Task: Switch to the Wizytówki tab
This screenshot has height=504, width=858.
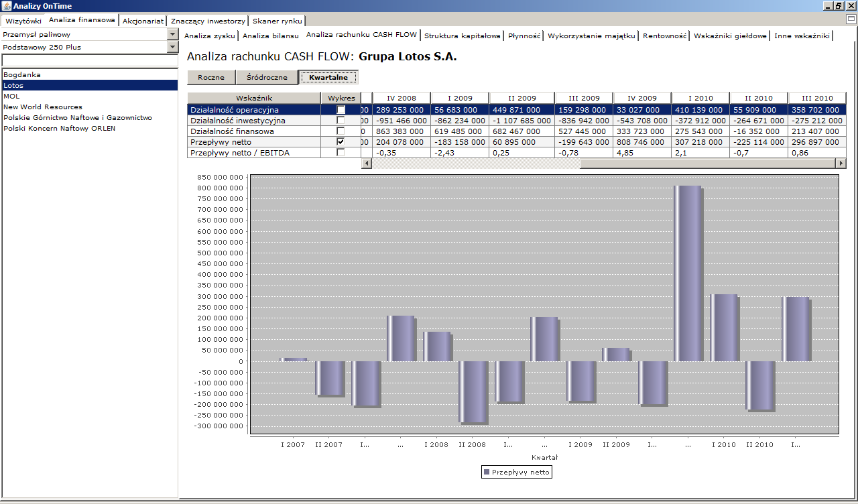Action: [x=23, y=21]
